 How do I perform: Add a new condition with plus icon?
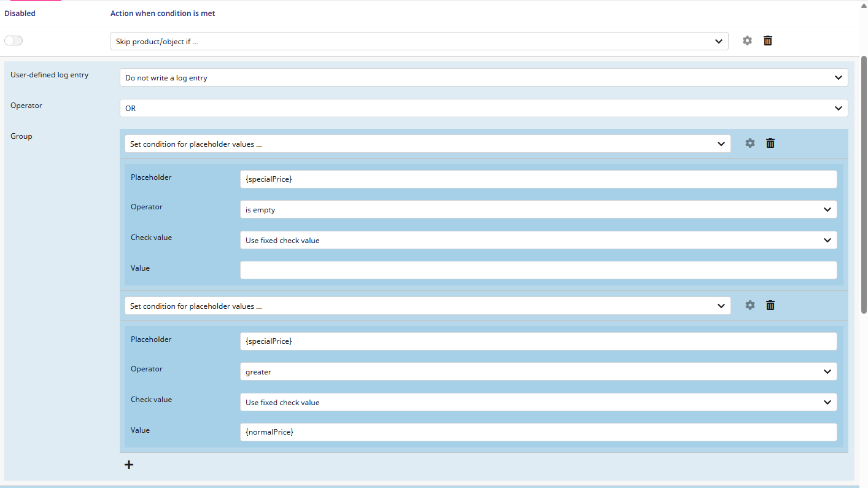(x=129, y=465)
